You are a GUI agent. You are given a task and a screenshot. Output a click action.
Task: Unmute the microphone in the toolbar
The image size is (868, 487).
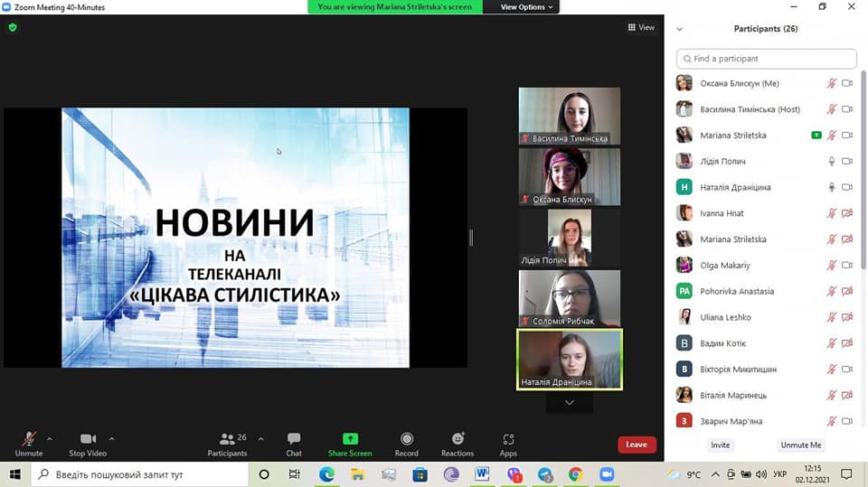pos(29,442)
